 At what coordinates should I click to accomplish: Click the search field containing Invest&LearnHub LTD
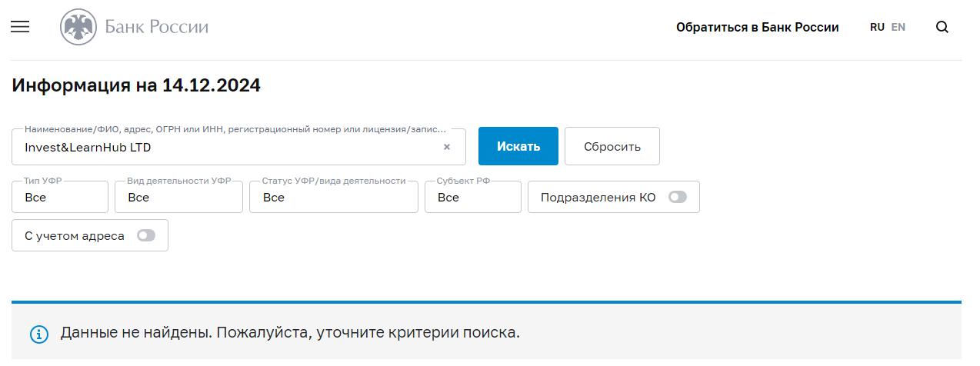point(238,146)
